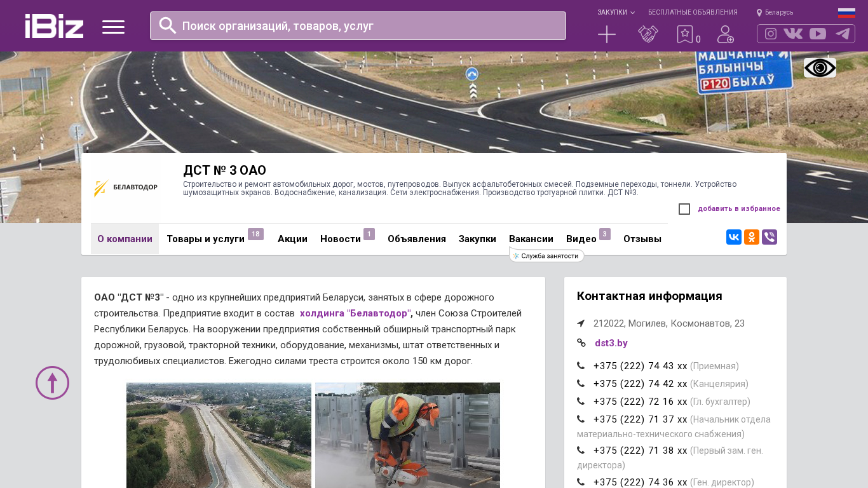Image resolution: width=868 pixels, height=488 pixels.
Task: Click the iBiz logo
Action: click(x=54, y=26)
